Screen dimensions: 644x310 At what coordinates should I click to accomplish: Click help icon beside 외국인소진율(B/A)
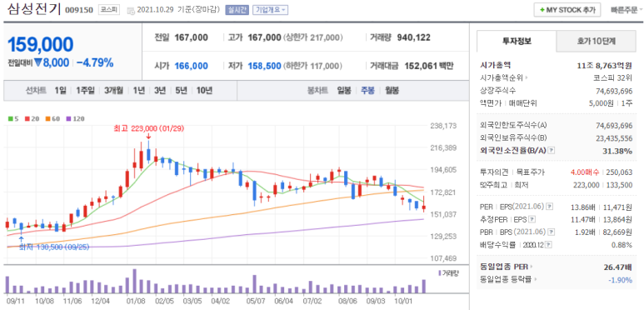tap(552, 151)
